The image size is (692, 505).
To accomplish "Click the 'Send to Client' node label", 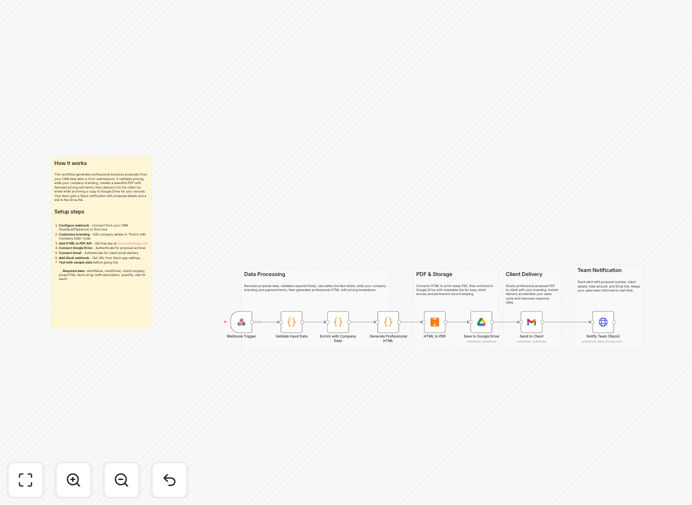I will (x=531, y=336).
